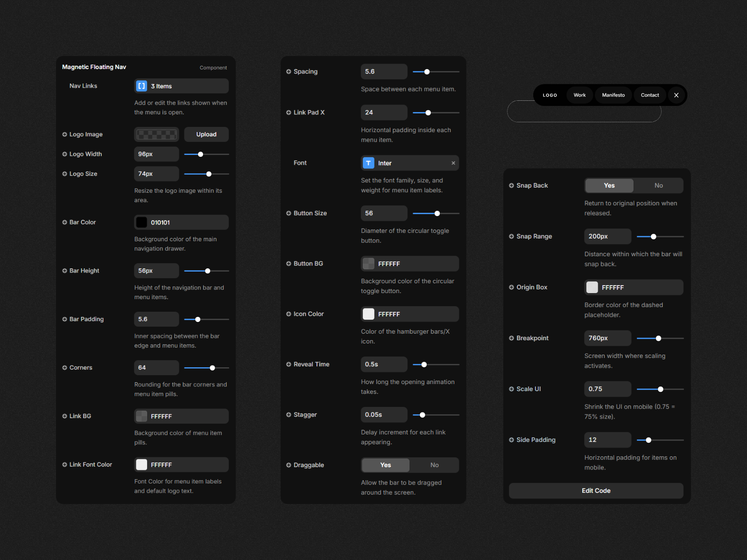Click the Upload button for Logo Image
This screenshot has height=560, width=747.
point(206,134)
